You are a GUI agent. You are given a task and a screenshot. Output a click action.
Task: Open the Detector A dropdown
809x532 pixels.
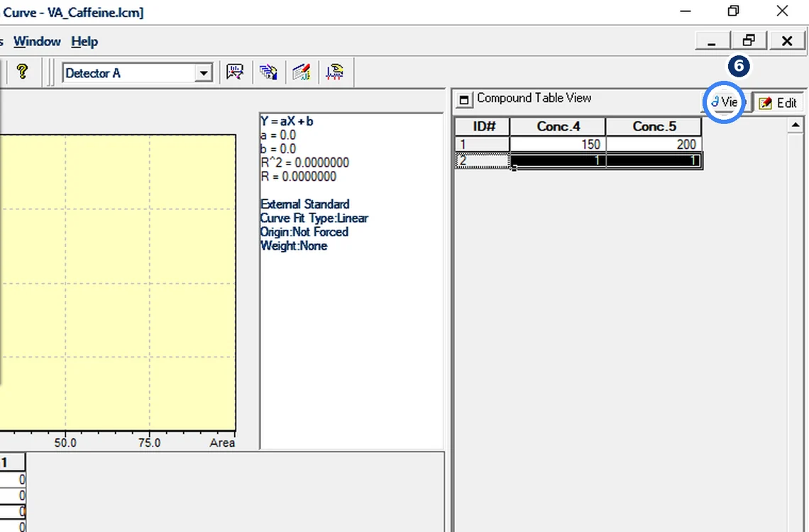204,73
